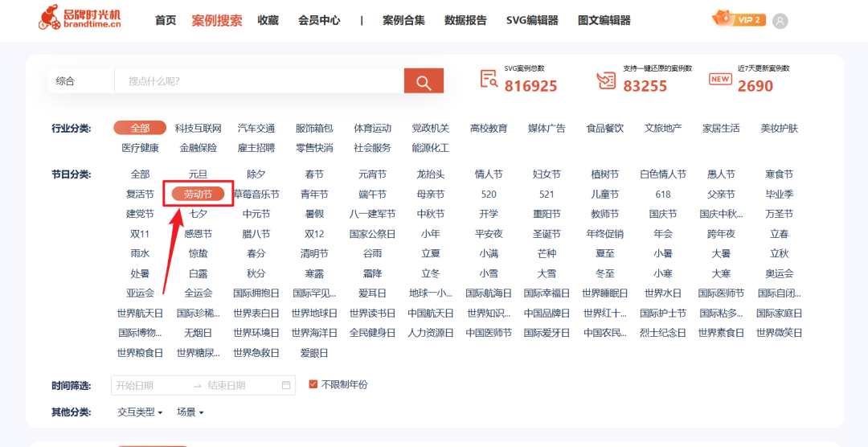The image size is (868, 447).
Task: Filter by 能源化工 industry
Action: point(431,148)
